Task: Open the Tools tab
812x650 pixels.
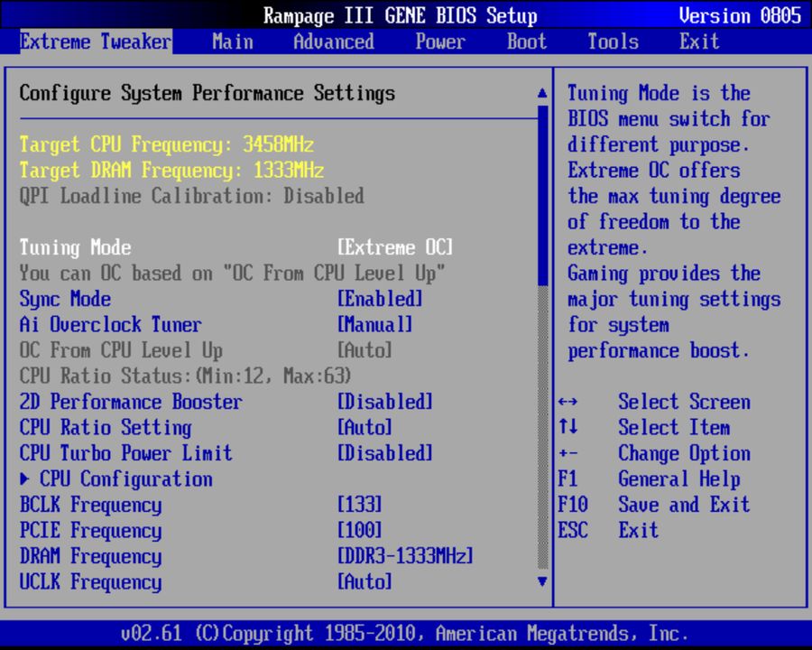Action: click(x=614, y=42)
